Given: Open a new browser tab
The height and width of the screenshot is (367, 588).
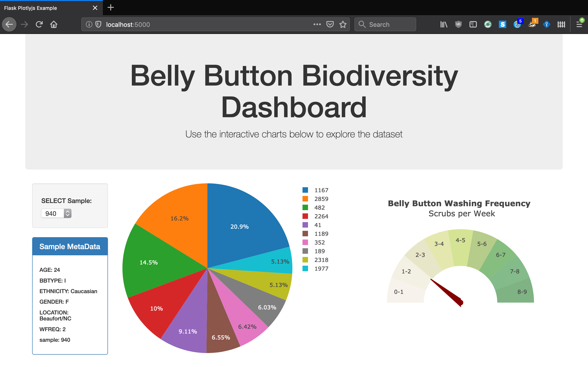Looking at the screenshot, I should click(x=110, y=8).
